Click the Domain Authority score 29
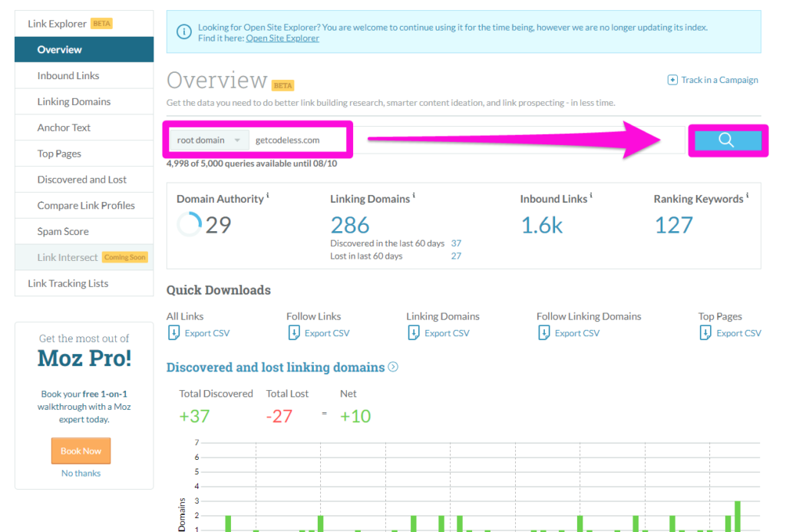 pos(218,225)
